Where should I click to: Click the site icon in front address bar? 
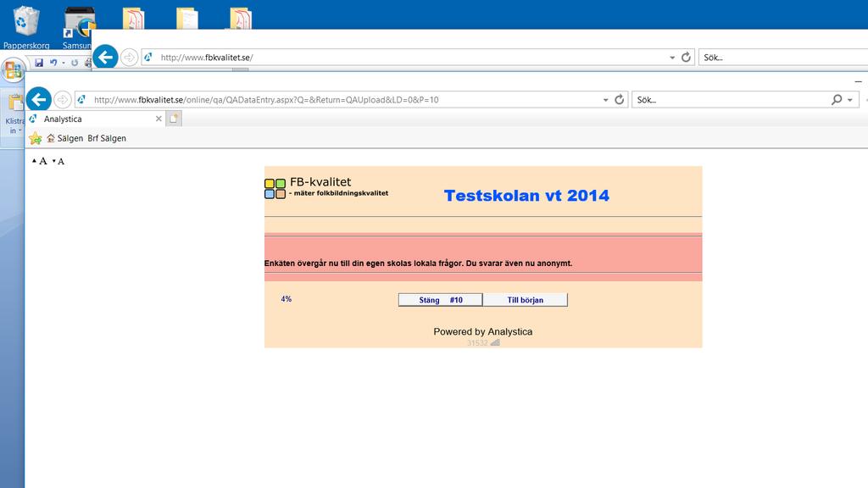click(82, 100)
